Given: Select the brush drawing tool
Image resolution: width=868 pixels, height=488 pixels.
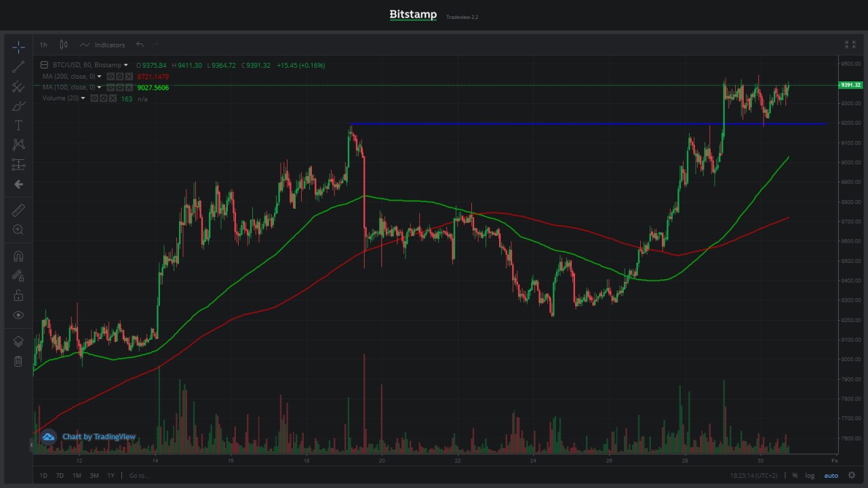Looking at the screenshot, I should pos(18,106).
